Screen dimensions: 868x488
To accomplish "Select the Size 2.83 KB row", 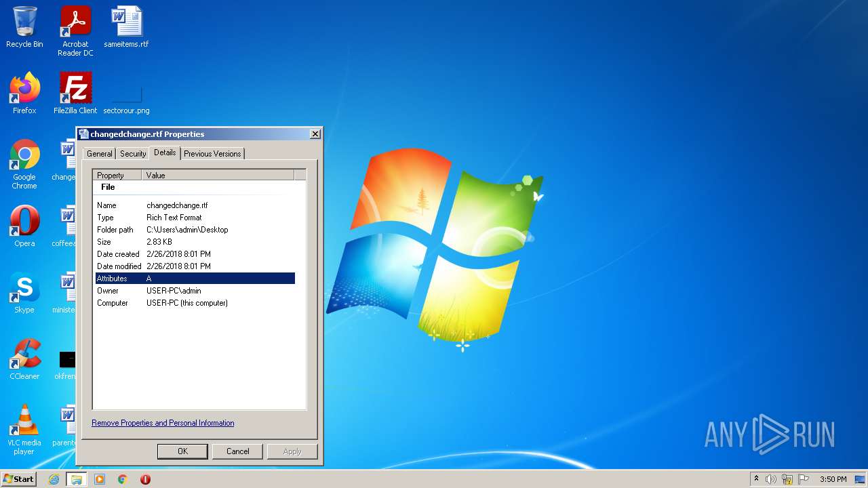I will pos(195,242).
